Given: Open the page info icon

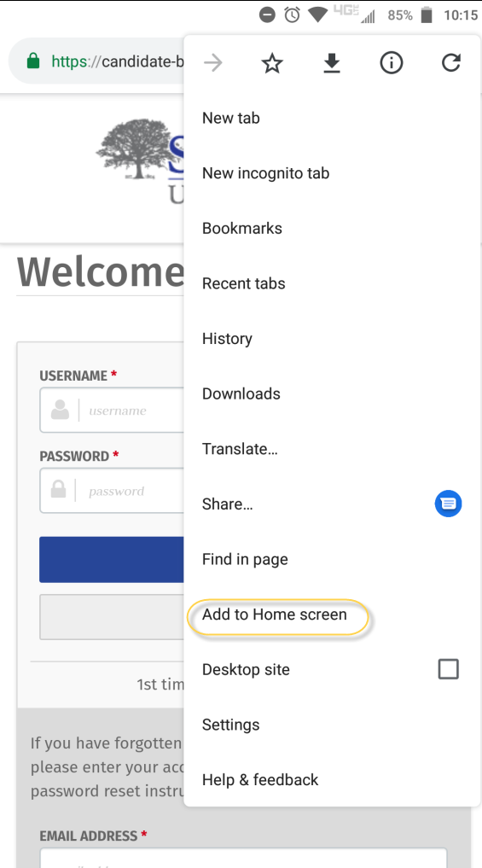Looking at the screenshot, I should 392,64.
